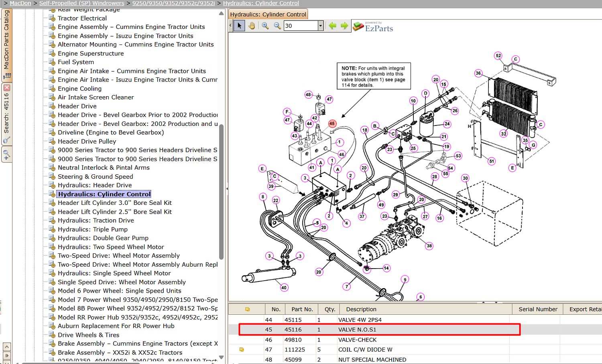The image size is (602, 364).
Task: Open Hydraulics: Double Gear Pump item
Action: click(103, 238)
